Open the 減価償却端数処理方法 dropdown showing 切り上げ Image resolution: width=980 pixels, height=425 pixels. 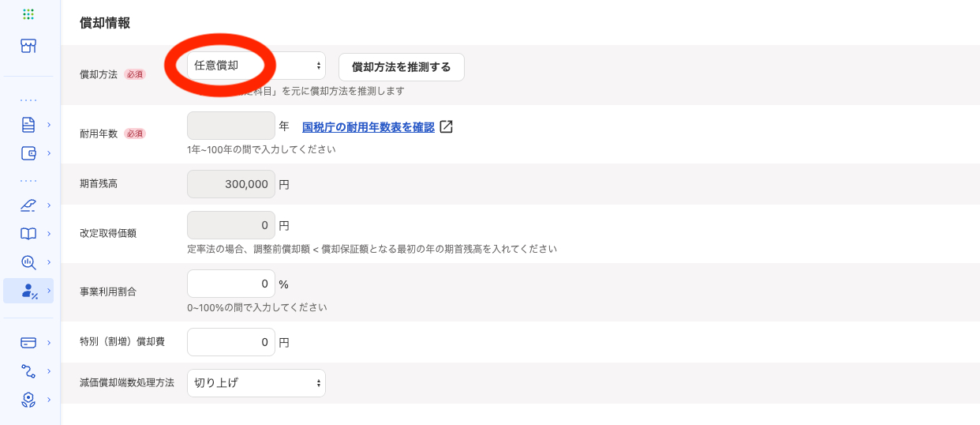(256, 383)
